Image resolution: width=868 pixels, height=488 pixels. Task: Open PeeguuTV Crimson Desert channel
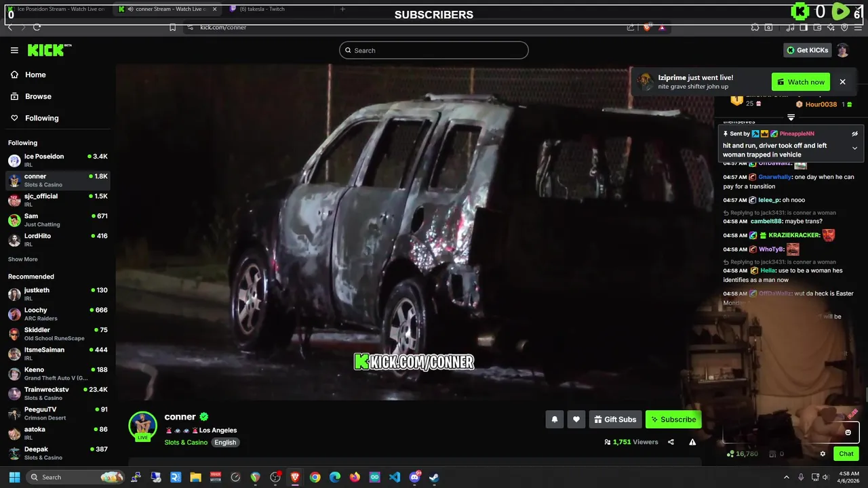58,413
